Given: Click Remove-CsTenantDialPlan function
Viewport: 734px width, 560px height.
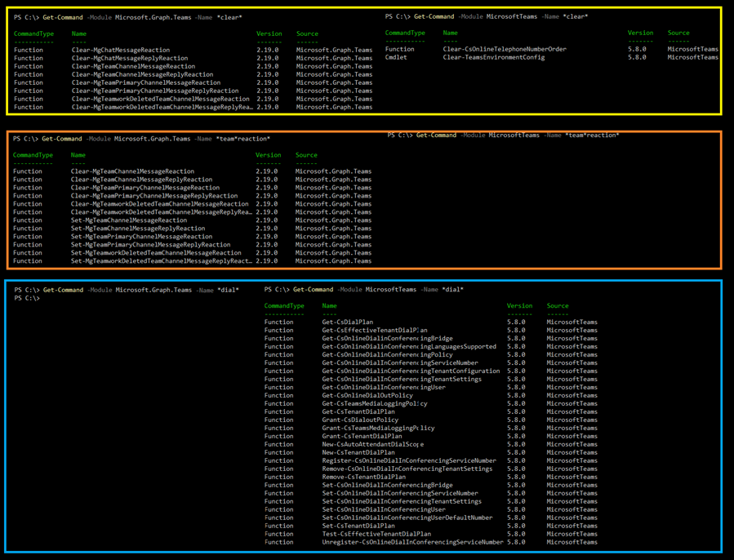Looking at the screenshot, I should (x=363, y=477).
